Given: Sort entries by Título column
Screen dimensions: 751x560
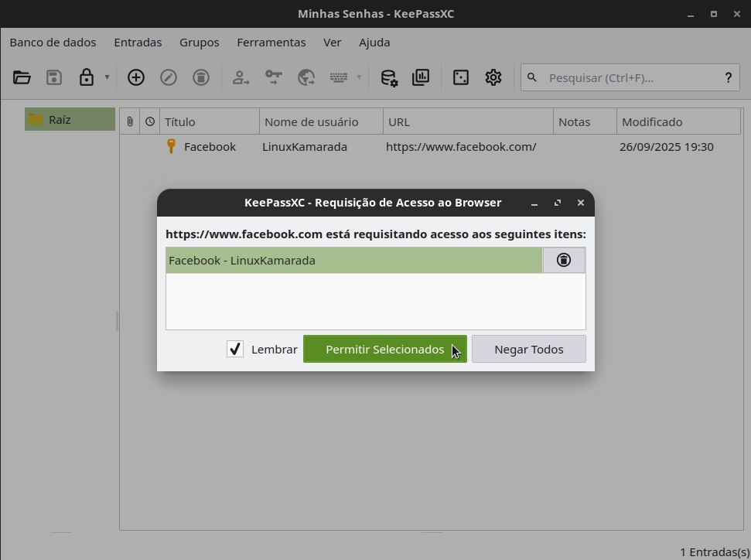Looking at the screenshot, I should tap(210, 121).
